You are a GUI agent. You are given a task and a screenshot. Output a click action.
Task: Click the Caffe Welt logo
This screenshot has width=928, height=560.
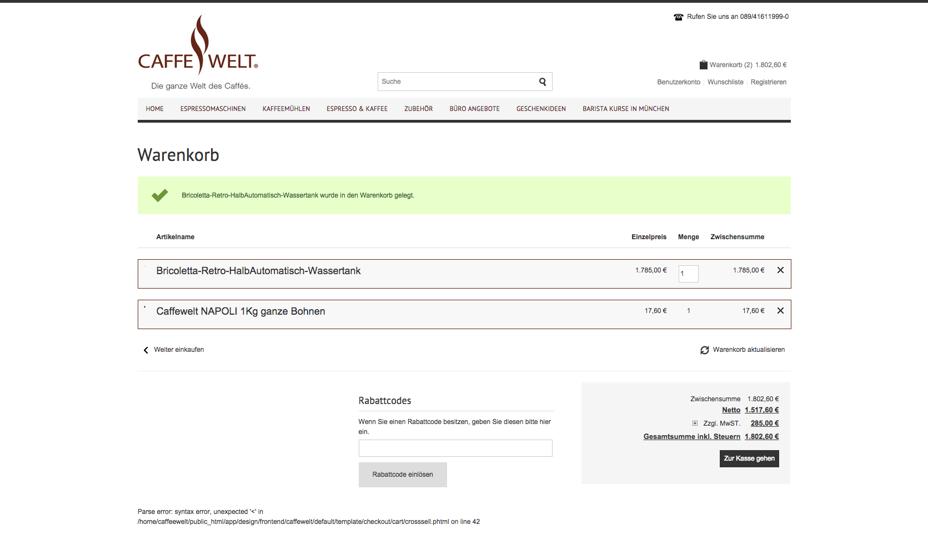pyautogui.click(x=198, y=52)
